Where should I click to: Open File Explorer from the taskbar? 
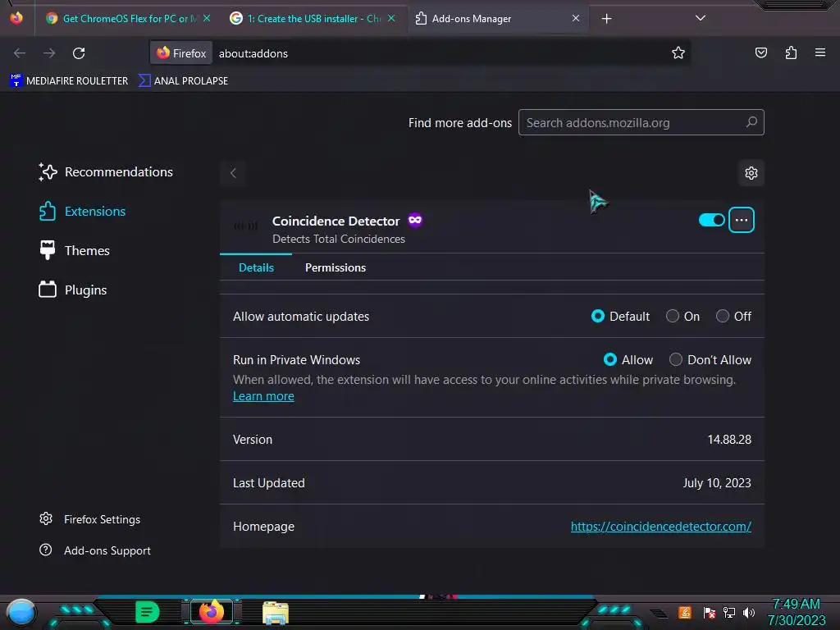(276, 613)
